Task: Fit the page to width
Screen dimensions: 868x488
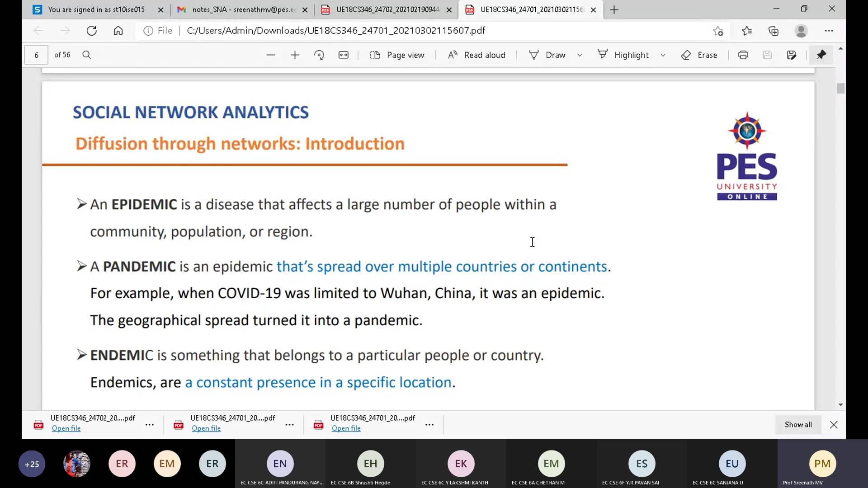Action: (344, 55)
